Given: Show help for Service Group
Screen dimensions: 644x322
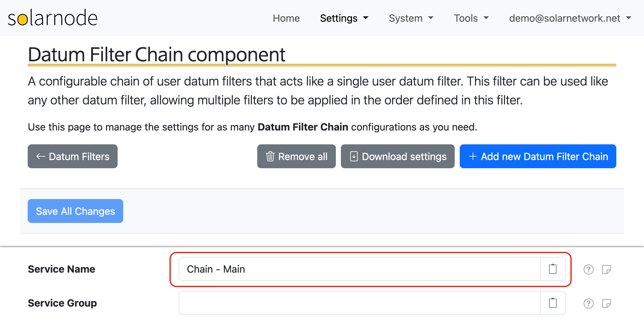Looking at the screenshot, I should click(588, 303).
